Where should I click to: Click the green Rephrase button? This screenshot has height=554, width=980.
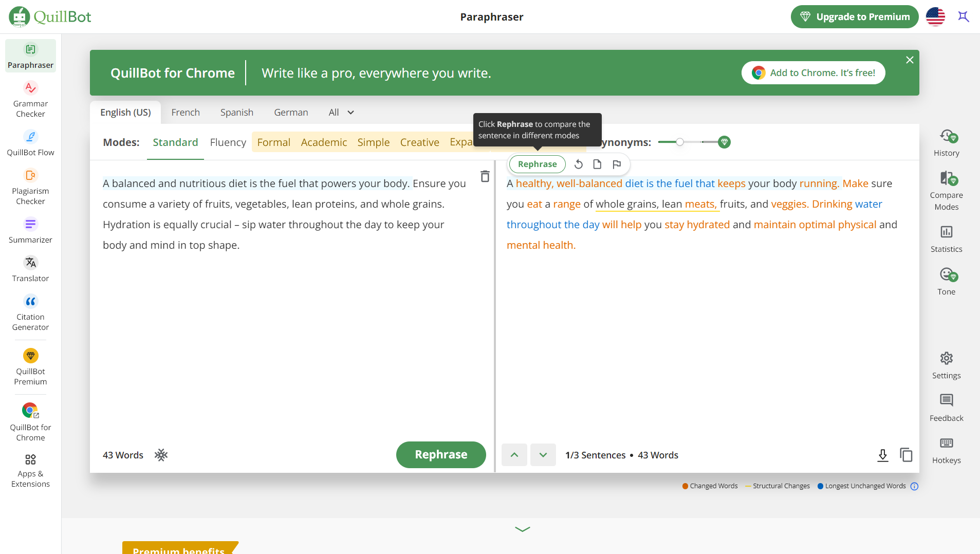441,455
